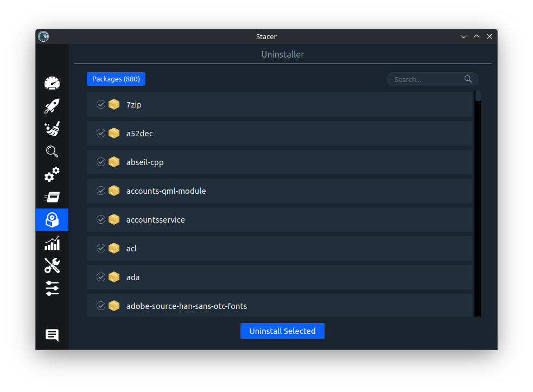Viewport: 533px width, 392px height.
Task: Open Feedback chat bubble icon
Action: [52, 335]
